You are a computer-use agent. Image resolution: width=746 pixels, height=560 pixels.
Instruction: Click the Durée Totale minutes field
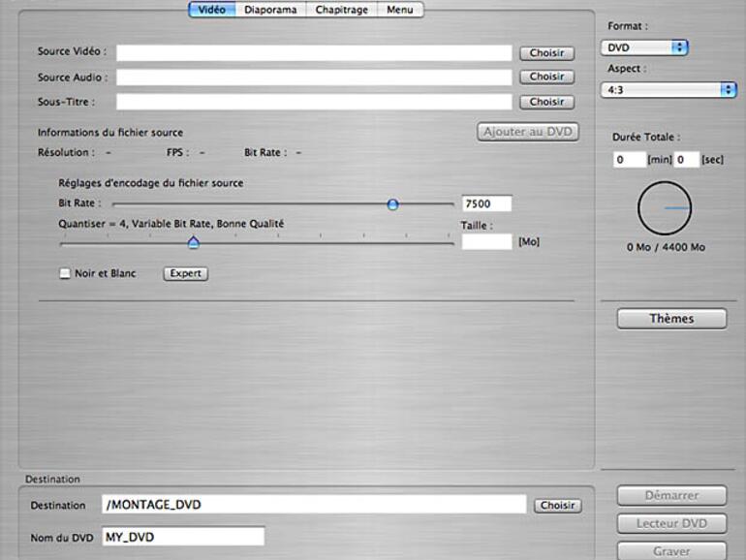tap(630, 160)
